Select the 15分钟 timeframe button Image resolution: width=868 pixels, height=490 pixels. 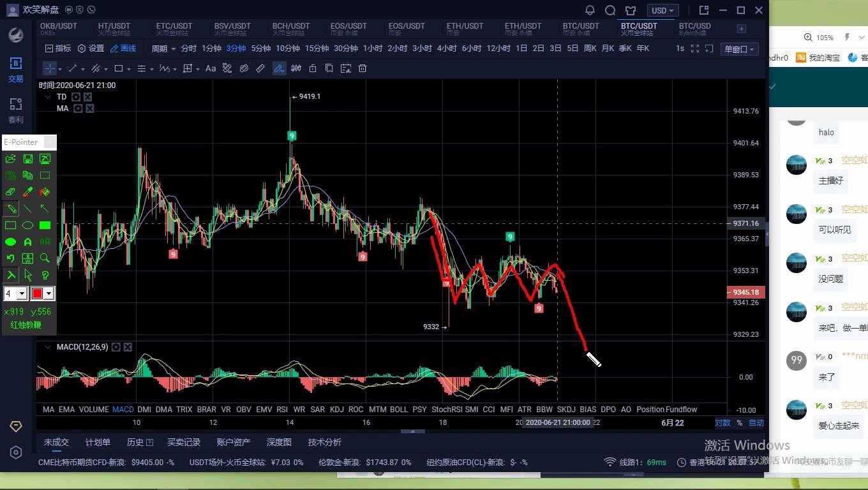point(317,48)
